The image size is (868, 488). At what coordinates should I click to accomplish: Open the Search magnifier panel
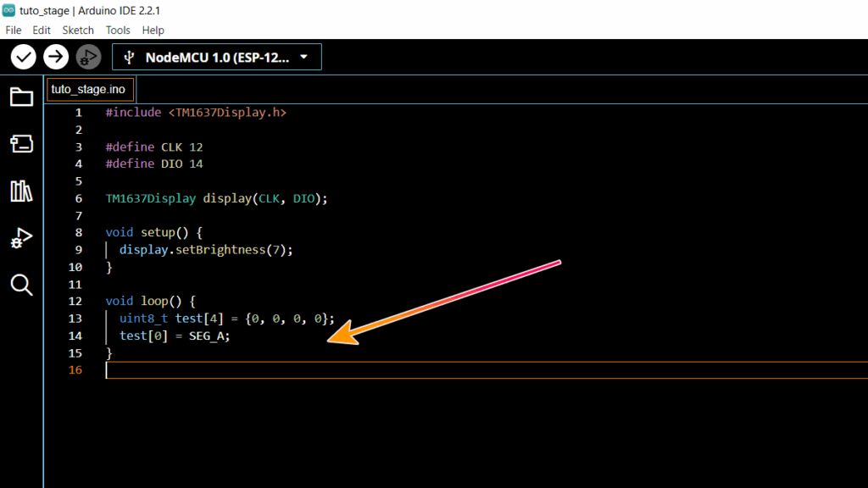tap(21, 285)
